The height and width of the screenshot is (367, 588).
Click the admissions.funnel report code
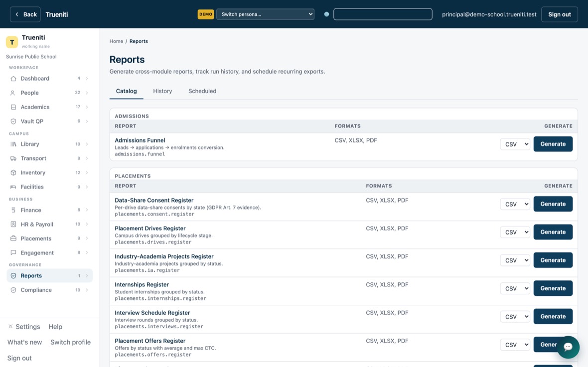pos(140,154)
